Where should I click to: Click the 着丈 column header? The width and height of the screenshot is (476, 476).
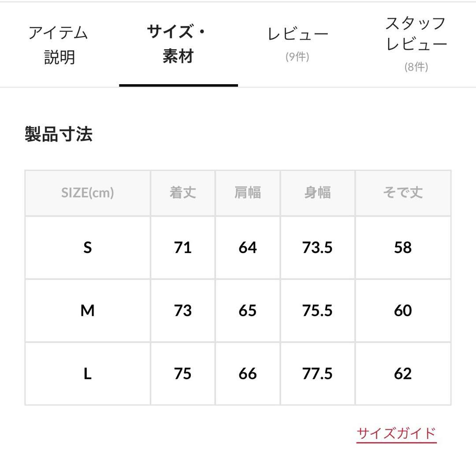pos(182,193)
